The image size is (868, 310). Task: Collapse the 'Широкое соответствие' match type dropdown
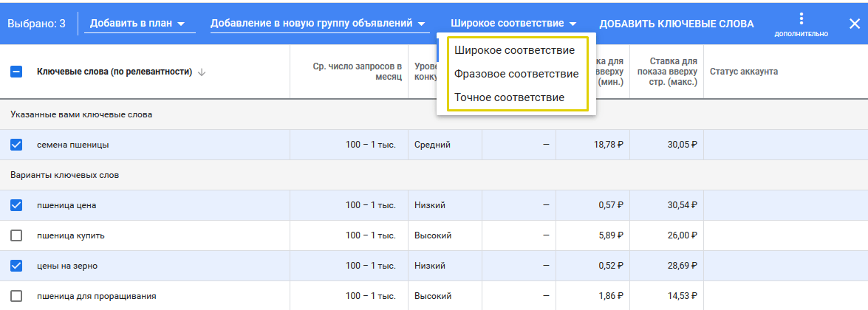click(x=513, y=24)
